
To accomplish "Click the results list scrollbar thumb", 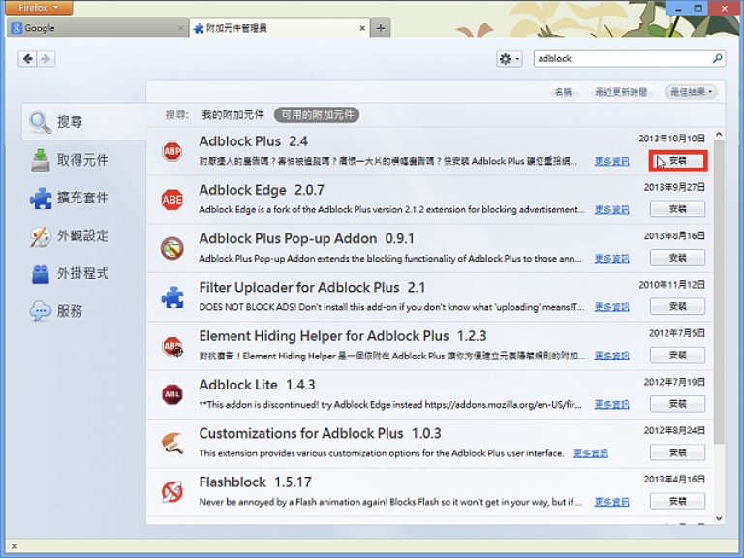I will pyautogui.click(x=719, y=292).
